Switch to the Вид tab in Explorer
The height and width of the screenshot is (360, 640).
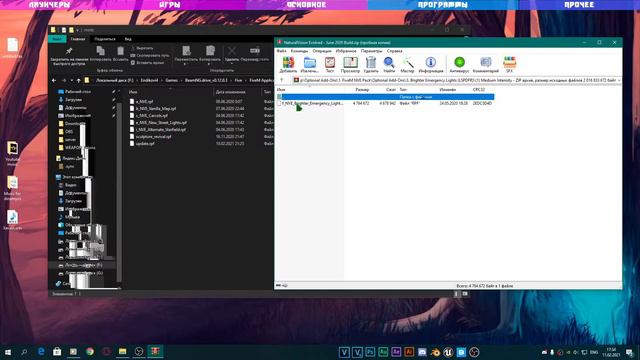click(128, 39)
